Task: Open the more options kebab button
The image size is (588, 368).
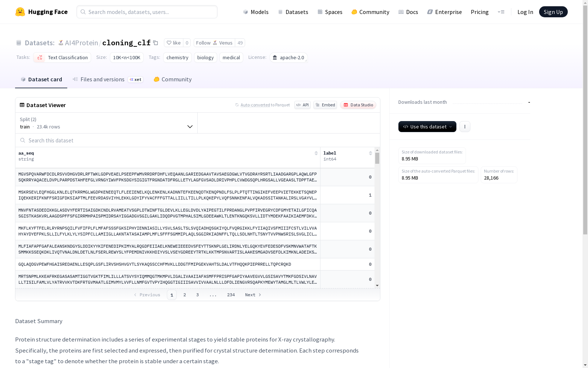Action: pyautogui.click(x=465, y=127)
